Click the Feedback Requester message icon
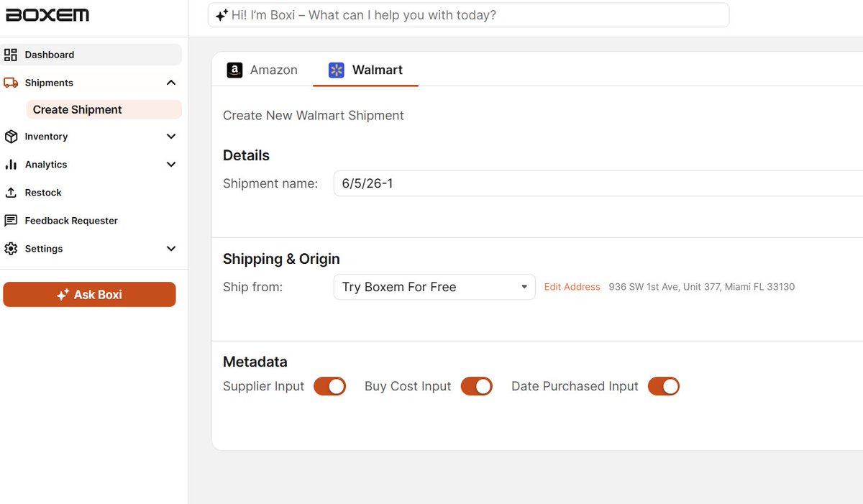 click(x=11, y=221)
